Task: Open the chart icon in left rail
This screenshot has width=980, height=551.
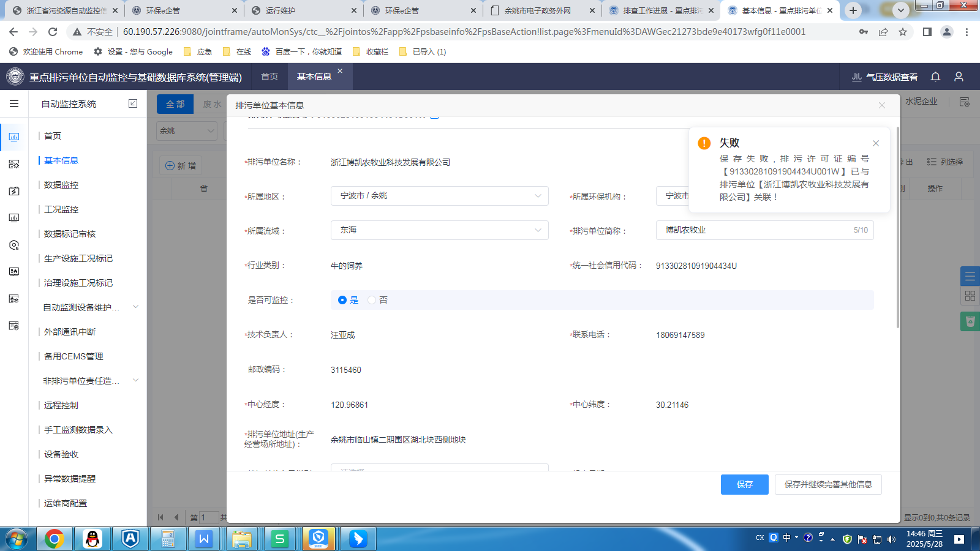Action: [14, 137]
